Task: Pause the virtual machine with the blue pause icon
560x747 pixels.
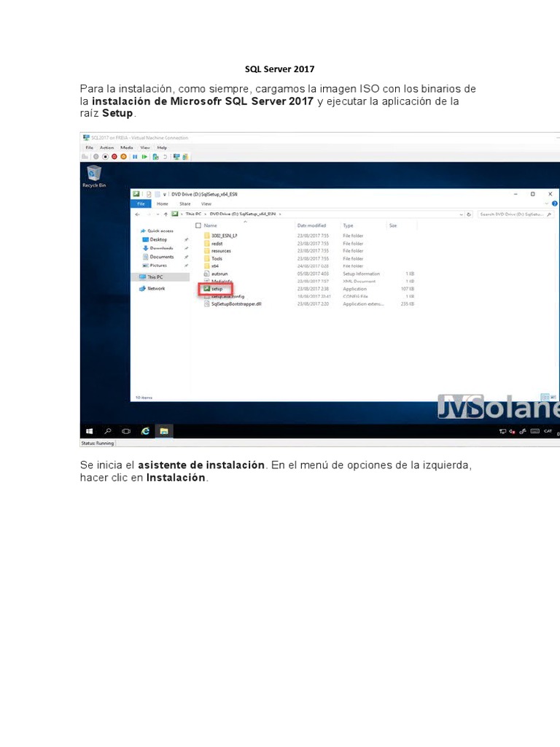Action: (135, 157)
